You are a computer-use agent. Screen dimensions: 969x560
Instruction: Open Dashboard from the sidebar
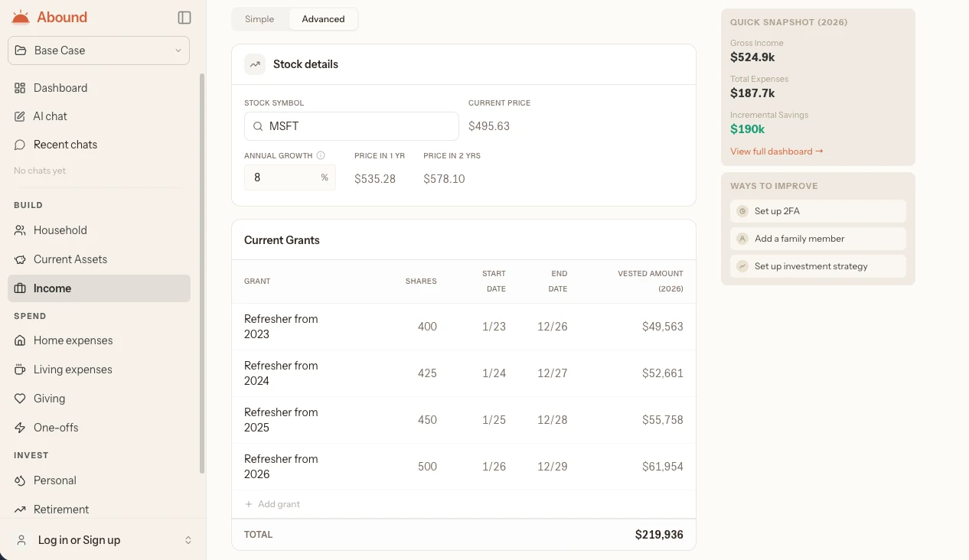pyautogui.click(x=99, y=88)
